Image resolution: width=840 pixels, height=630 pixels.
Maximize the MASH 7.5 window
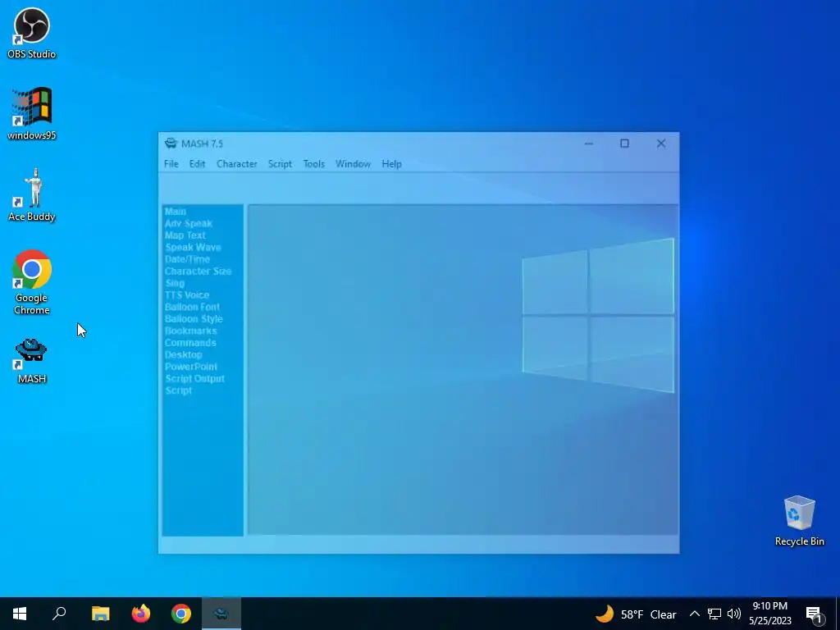coord(624,144)
